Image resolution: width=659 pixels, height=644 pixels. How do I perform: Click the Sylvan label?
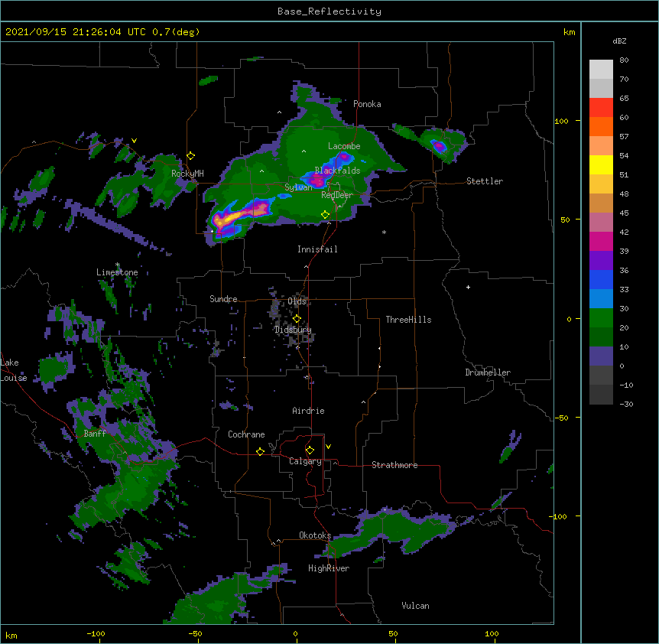[x=298, y=187]
